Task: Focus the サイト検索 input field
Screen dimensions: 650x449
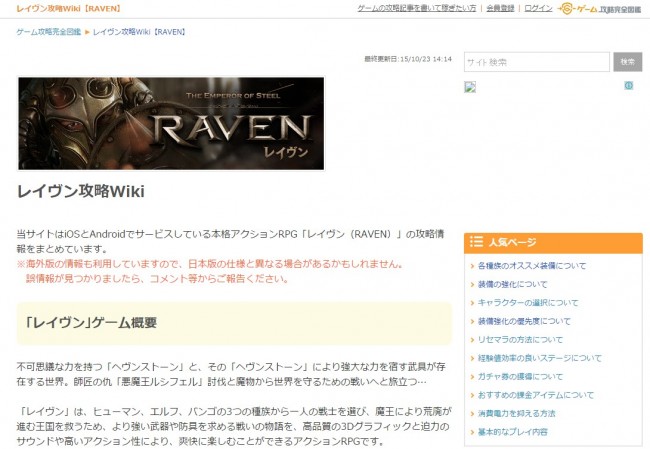Action: click(x=537, y=62)
